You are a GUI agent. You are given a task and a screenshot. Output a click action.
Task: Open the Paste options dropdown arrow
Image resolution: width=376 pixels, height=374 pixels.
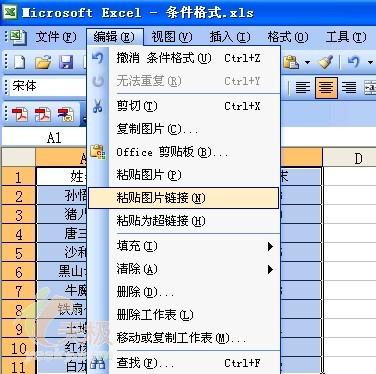coord(307,62)
